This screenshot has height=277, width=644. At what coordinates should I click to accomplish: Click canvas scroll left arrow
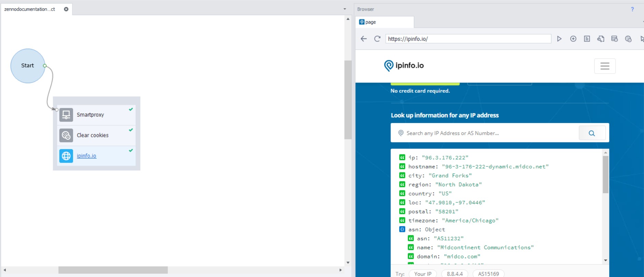point(5,270)
